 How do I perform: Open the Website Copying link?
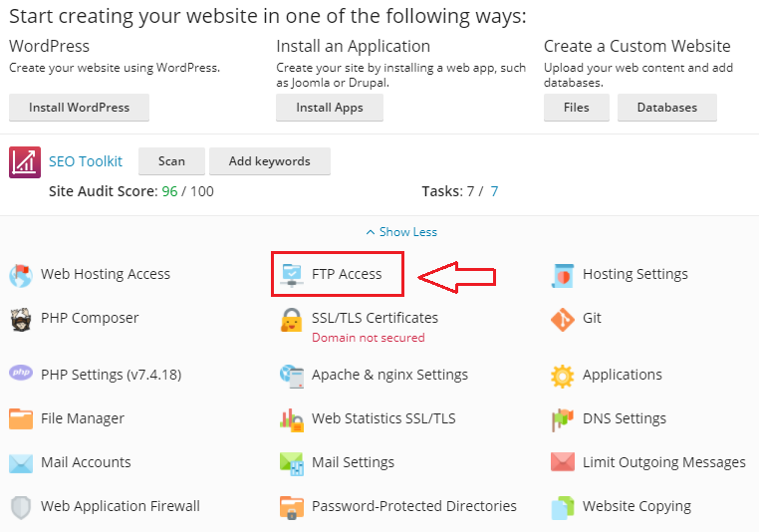637,506
